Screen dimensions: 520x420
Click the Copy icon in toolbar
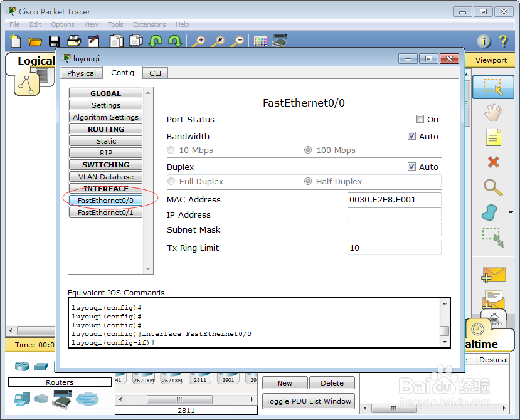coord(117,41)
